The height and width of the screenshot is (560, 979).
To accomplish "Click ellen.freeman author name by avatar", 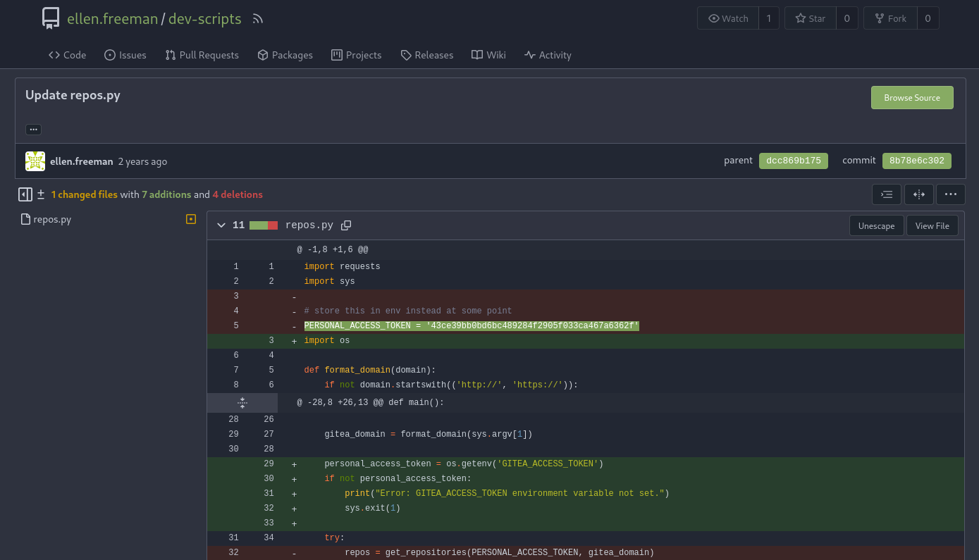I will pos(82,161).
